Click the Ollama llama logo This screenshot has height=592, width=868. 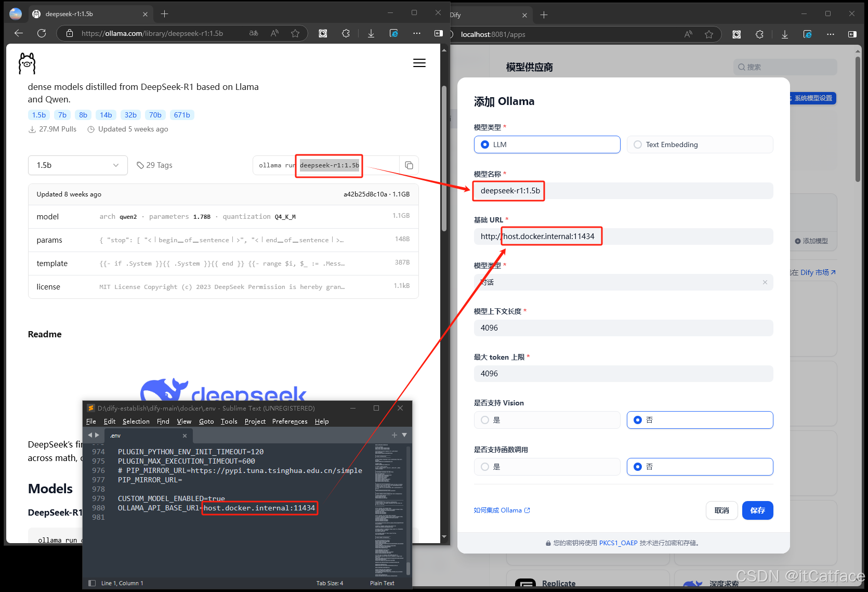click(27, 63)
